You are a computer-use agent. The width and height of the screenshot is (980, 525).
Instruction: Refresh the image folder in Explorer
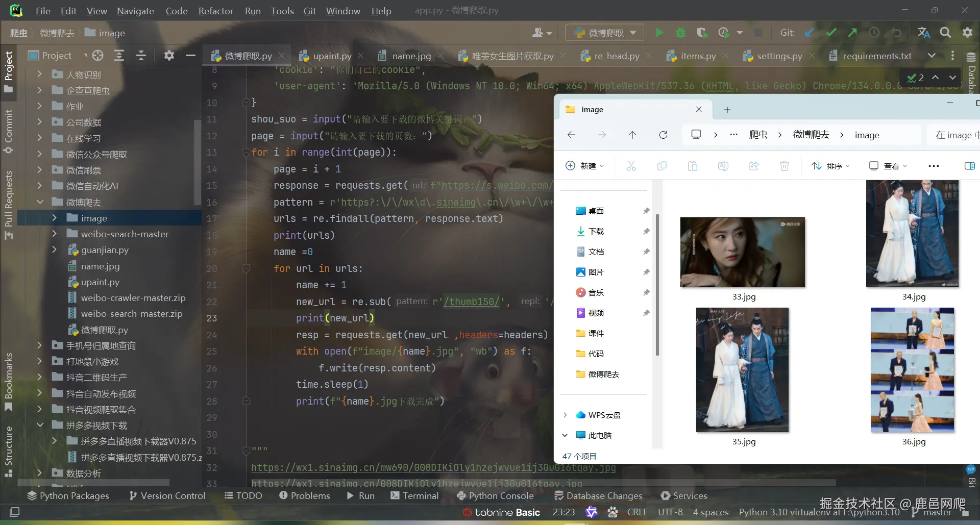point(663,135)
